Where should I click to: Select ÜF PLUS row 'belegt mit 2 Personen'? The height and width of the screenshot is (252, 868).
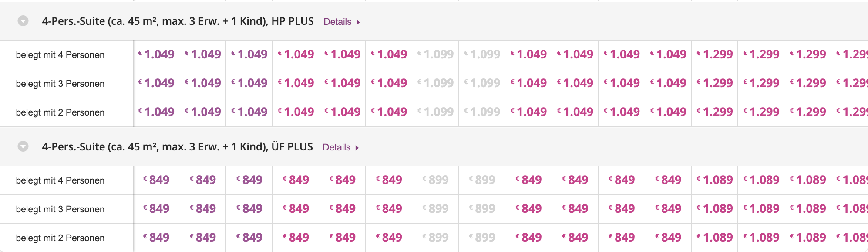[60, 238]
